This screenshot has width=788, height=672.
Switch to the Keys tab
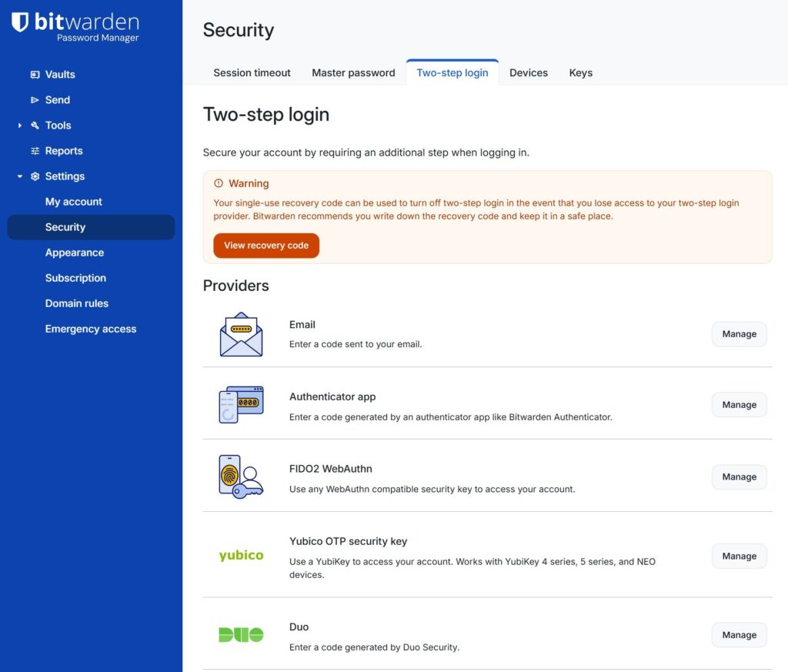click(580, 73)
